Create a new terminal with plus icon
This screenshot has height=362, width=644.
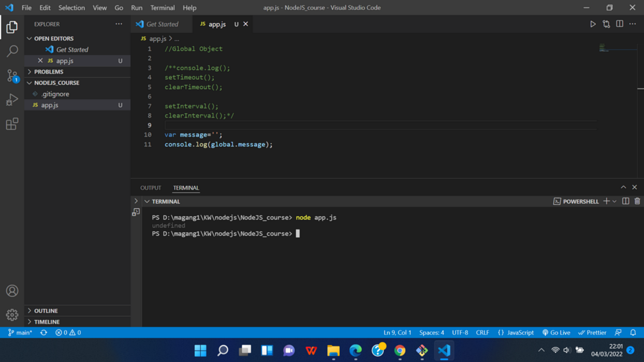point(605,201)
